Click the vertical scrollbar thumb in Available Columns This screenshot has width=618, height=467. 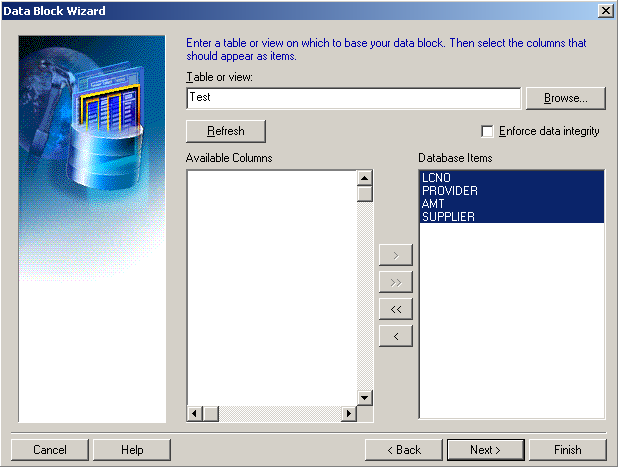[x=365, y=193]
